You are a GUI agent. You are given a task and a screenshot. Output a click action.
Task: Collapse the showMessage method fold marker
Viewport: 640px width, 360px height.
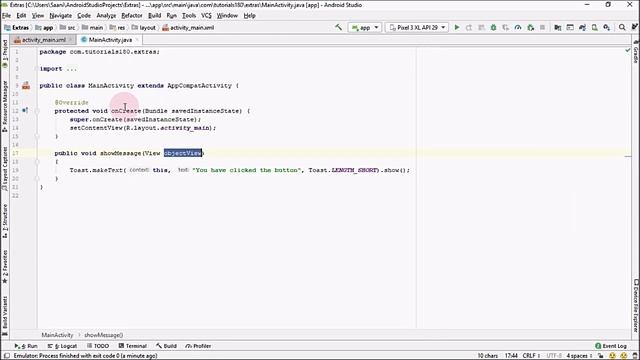(37, 162)
